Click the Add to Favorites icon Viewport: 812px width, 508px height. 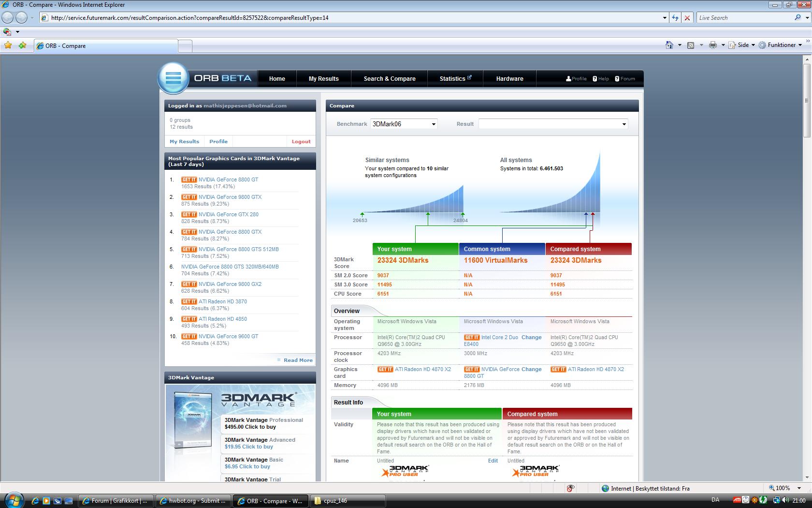(22, 45)
